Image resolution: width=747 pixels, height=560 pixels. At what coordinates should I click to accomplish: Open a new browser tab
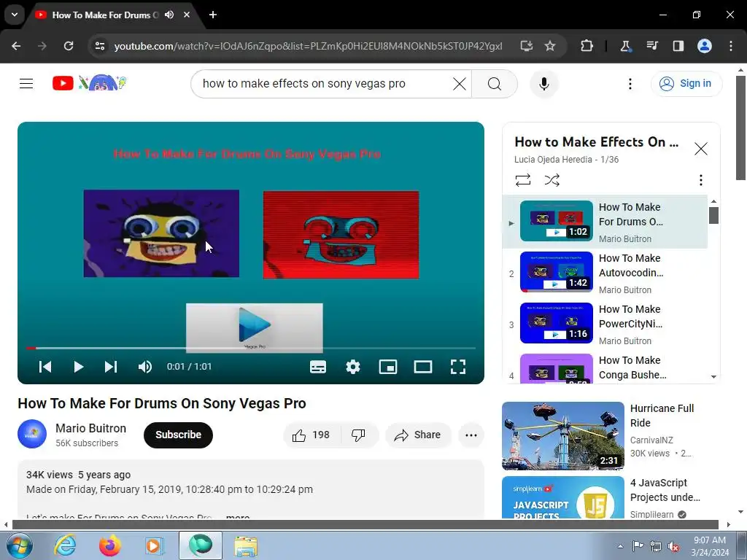pos(213,15)
